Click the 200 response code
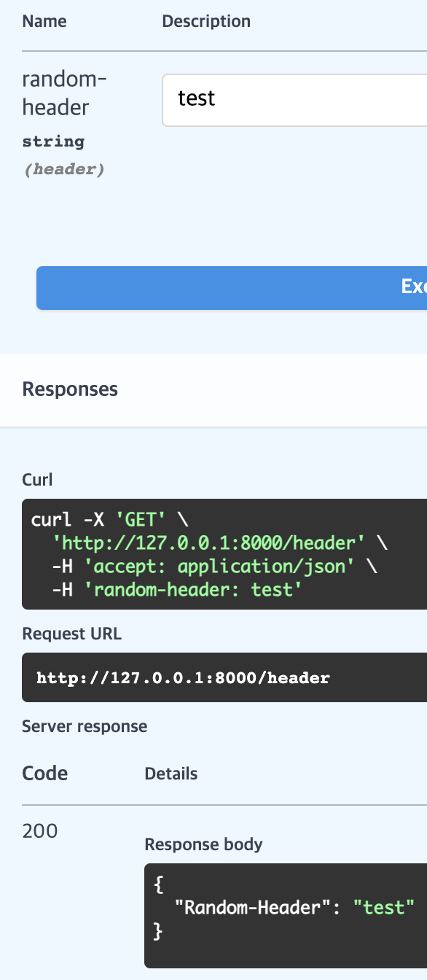The image size is (427, 980). click(x=39, y=831)
